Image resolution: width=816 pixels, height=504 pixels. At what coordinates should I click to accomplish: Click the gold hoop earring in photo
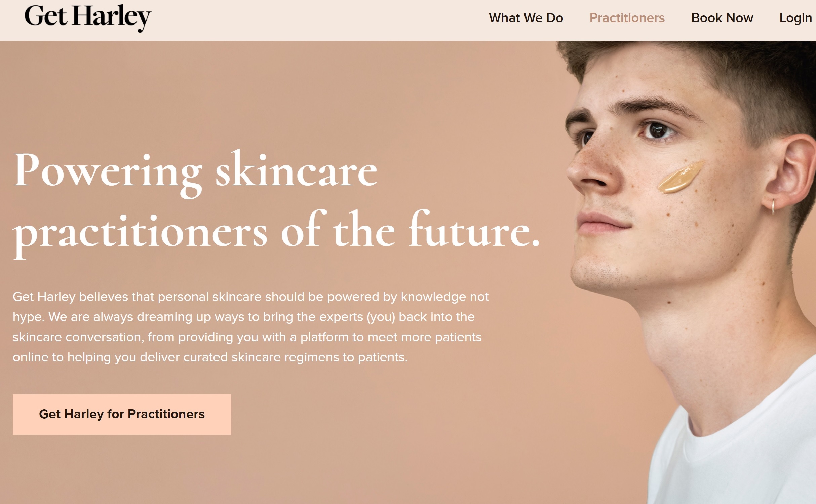773,206
